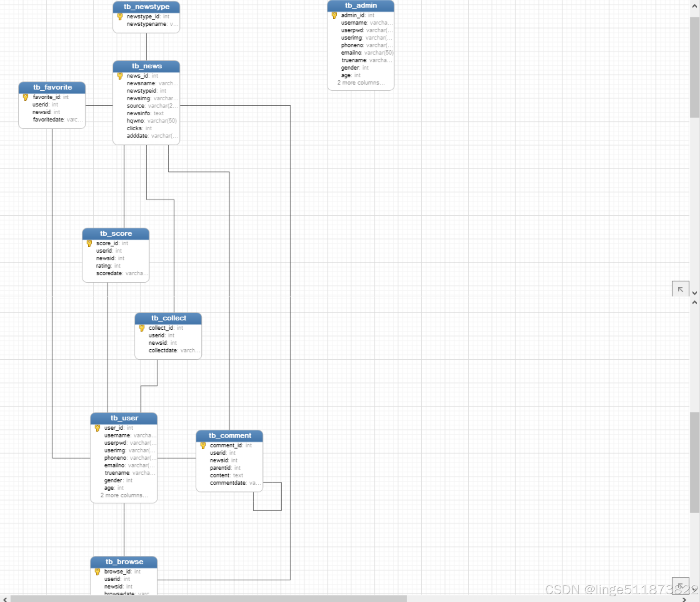Select the tb_news table title bar
Image resolution: width=700 pixels, height=602 pixels.
[x=146, y=66]
